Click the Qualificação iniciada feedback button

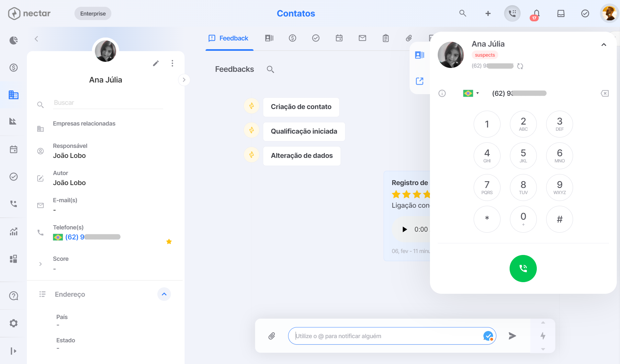coord(304,131)
